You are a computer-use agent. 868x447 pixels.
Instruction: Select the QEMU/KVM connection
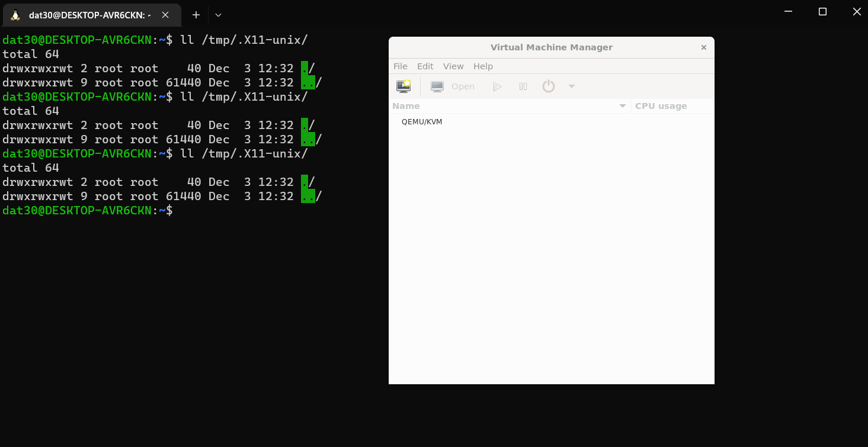421,121
